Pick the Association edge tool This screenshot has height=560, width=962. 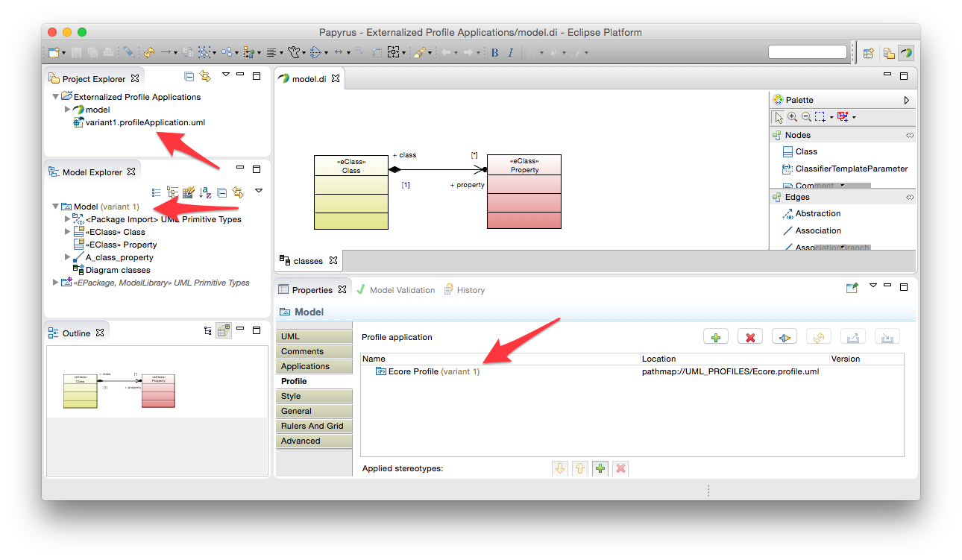point(811,230)
